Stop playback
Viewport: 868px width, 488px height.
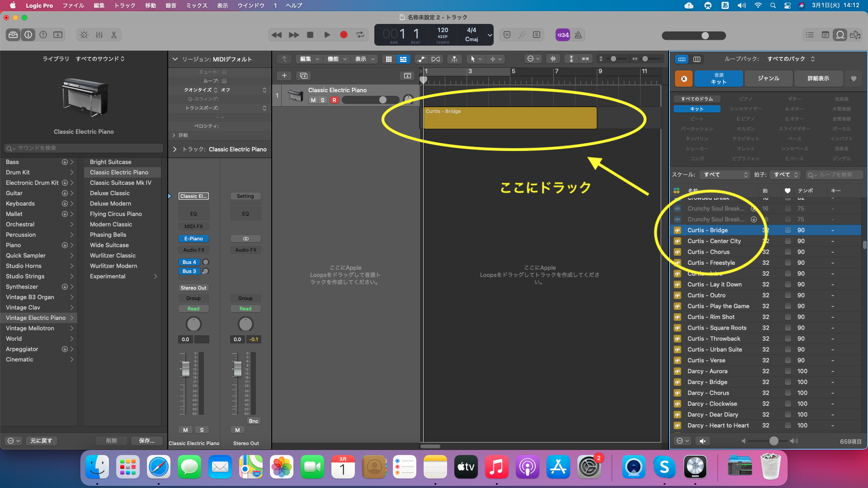pos(310,35)
